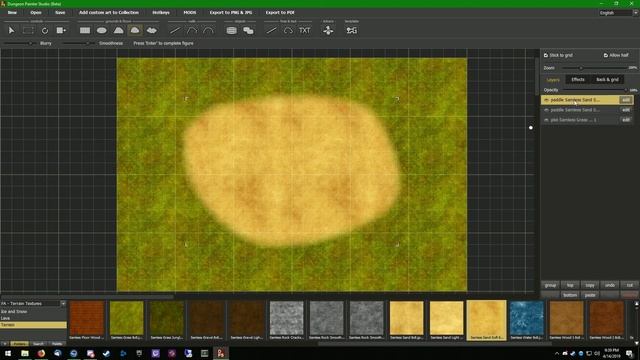Image resolution: width=640 pixels, height=360 pixels.
Task: Click the stacked objects tool icon
Action: [x=231, y=31]
